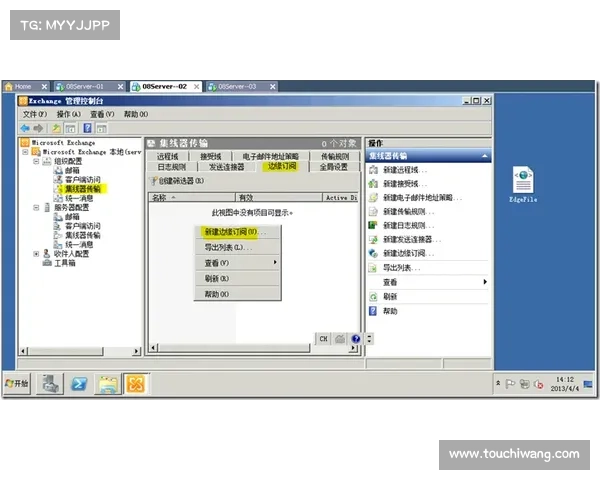Click the 新建日志规则 action icon

point(373,225)
